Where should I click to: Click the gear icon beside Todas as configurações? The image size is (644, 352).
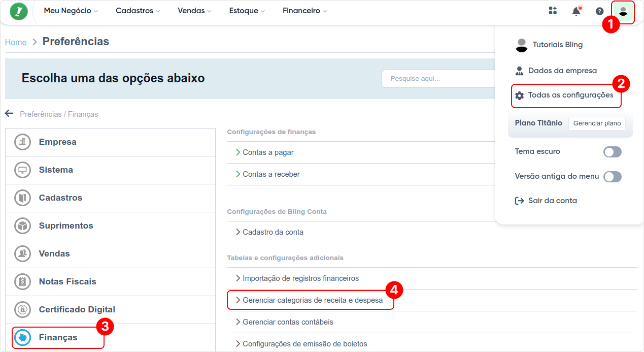(519, 95)
